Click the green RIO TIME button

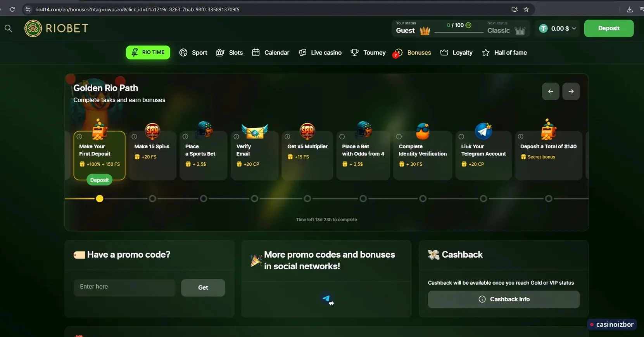click(x=148, y=52)
